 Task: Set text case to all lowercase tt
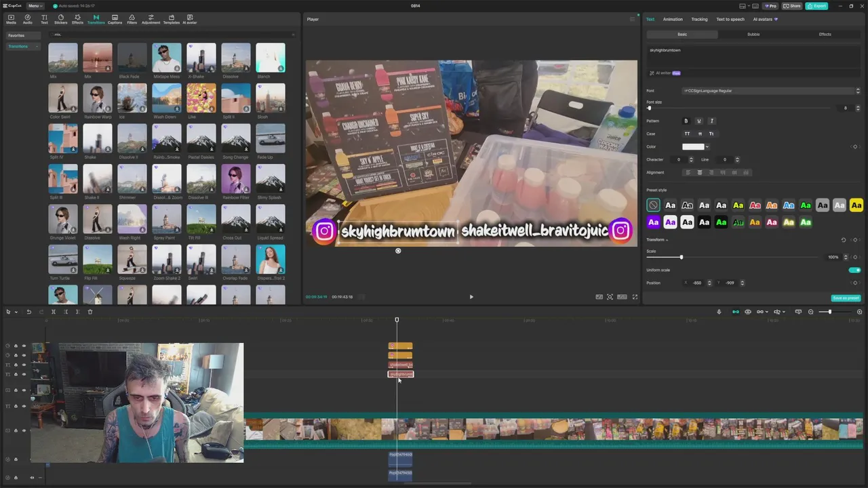click(700, 134)
